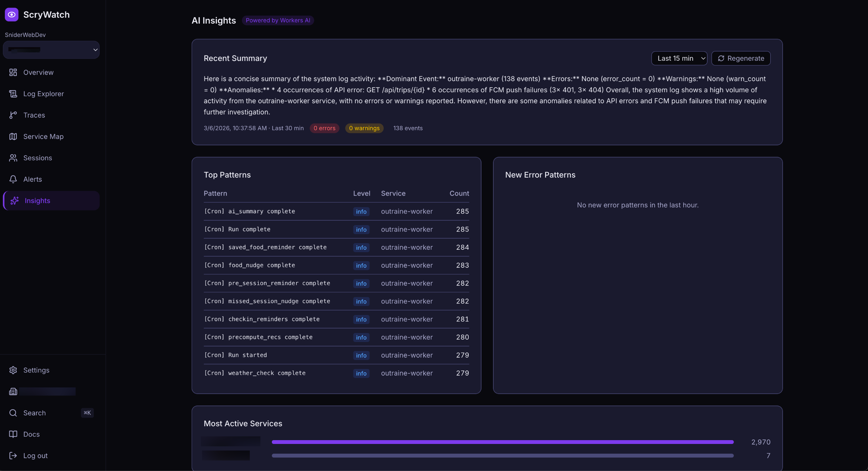Open the Search magnifier icon
868x471 pixels.
tap(13, 413)
